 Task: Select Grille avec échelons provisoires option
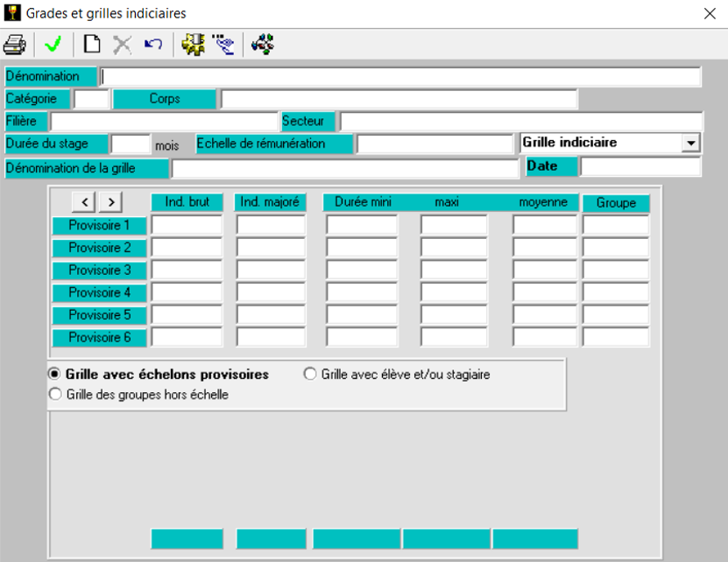[55, 374]
